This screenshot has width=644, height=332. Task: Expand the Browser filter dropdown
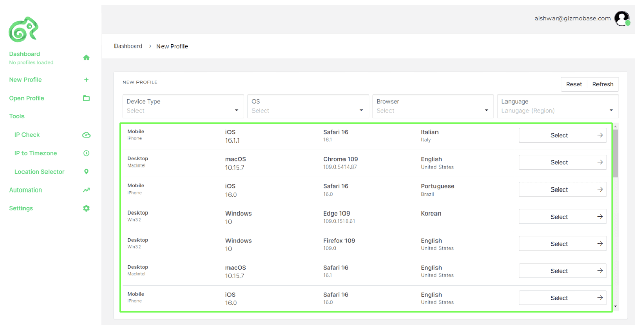click(432, 106)
